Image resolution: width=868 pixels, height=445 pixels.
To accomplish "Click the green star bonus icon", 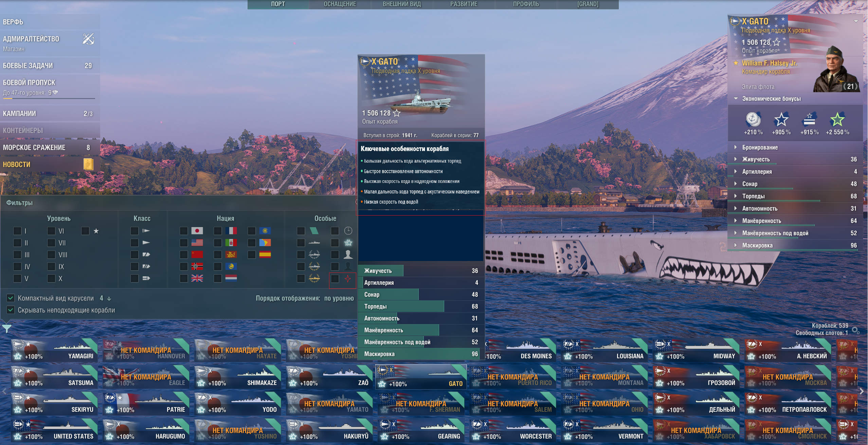I will click(837, 119).
